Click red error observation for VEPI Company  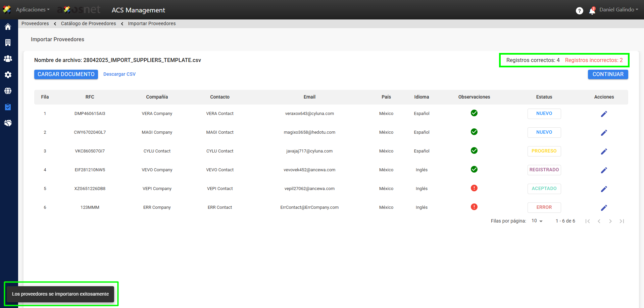tap(474, 188)
